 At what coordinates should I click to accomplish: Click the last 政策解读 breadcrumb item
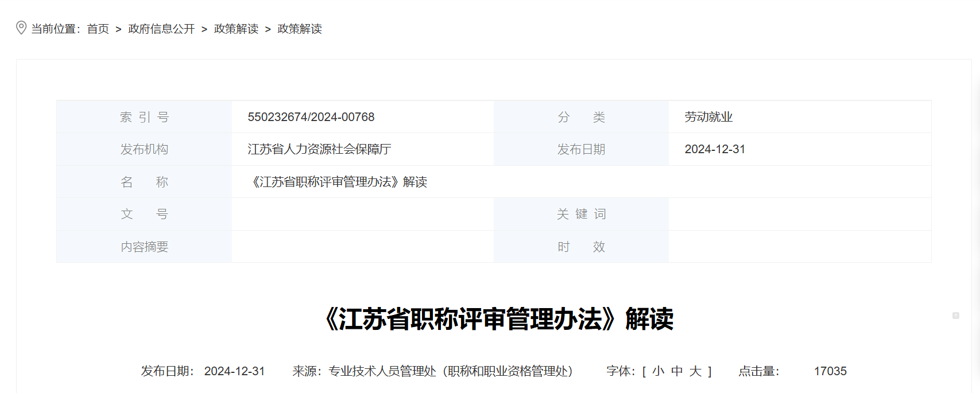300,29
